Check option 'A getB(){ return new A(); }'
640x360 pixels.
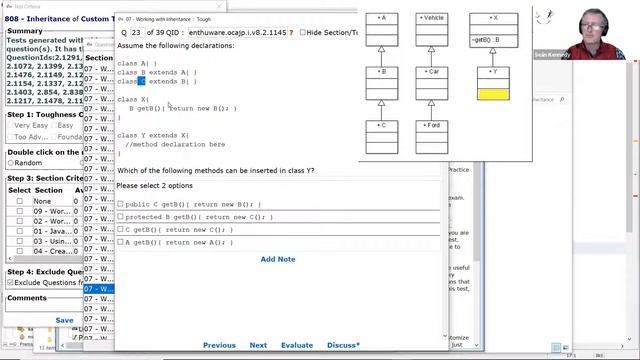tap(120, 242)
